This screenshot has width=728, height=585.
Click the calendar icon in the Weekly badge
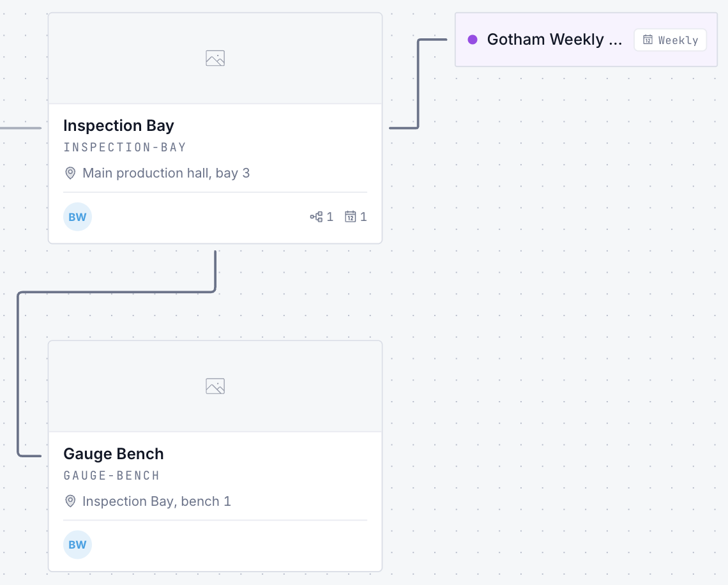point(648,40)
